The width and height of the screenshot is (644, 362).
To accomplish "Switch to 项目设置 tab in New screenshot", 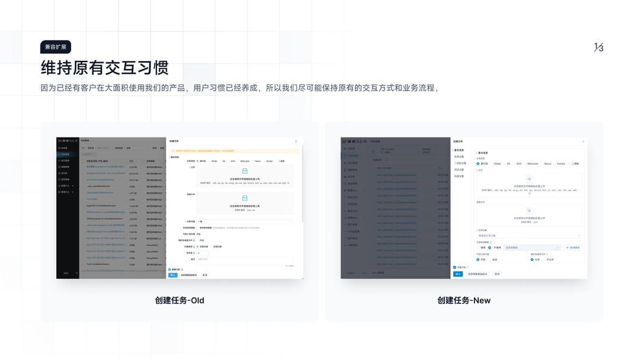I will 459,170.
